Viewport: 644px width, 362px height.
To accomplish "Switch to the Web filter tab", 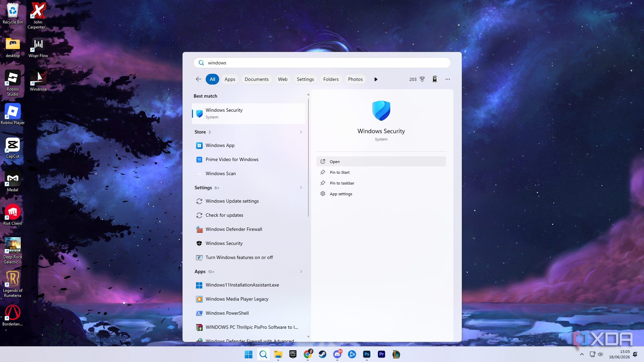I will pyautogui.click(x=283, y=79).
